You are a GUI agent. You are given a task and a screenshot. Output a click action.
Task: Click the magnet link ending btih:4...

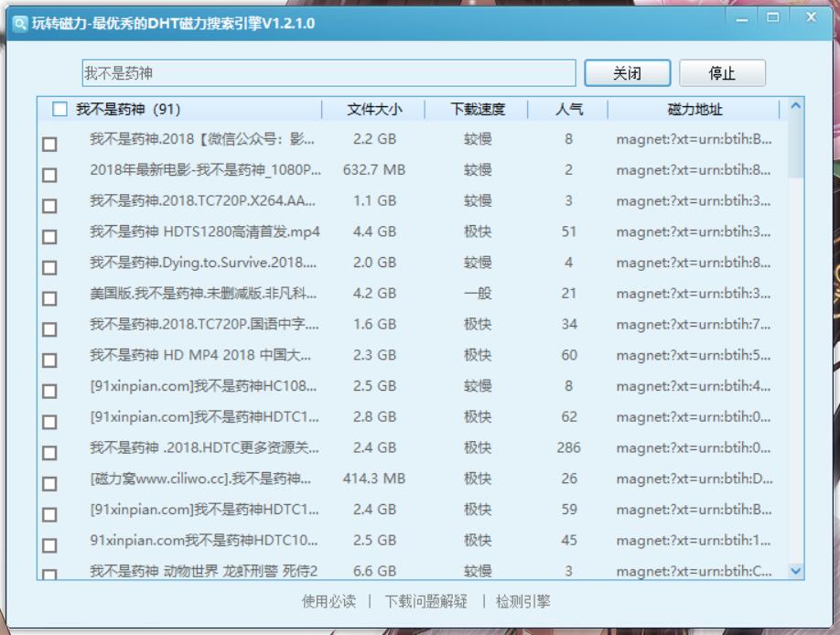tap(694, 386)
